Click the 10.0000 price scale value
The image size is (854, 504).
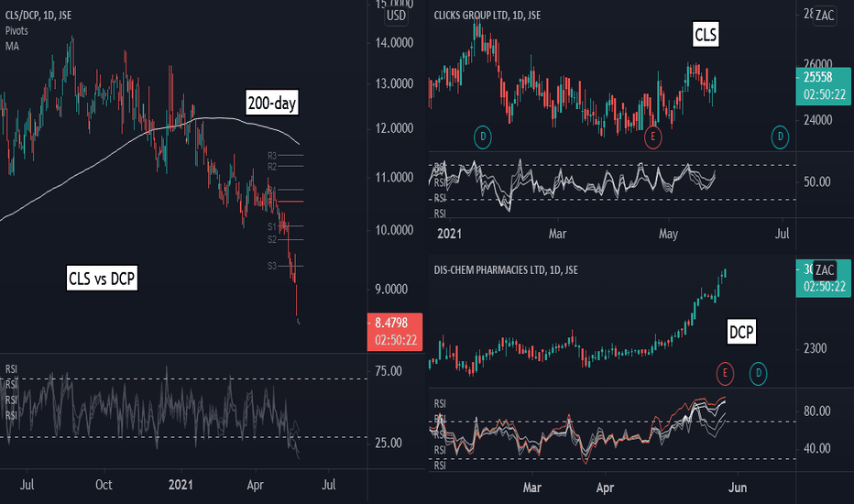click(x=394, y=230)
